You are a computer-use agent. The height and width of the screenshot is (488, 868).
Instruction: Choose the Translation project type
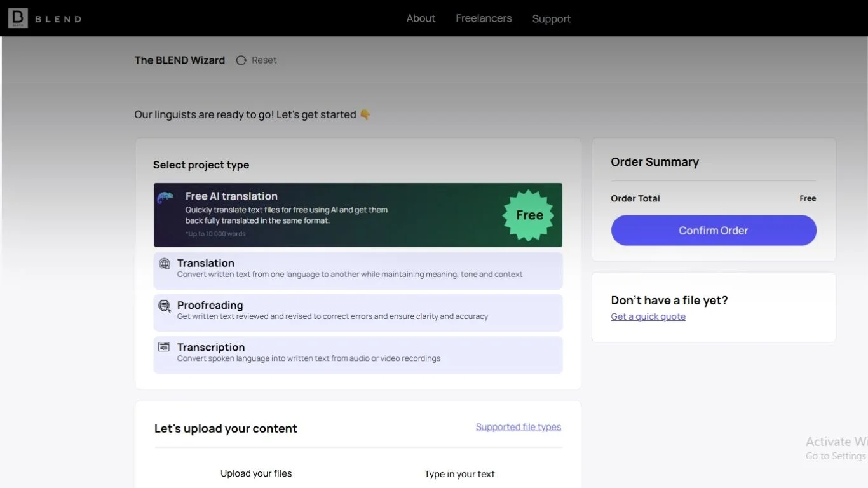click(x=358, y=270)
